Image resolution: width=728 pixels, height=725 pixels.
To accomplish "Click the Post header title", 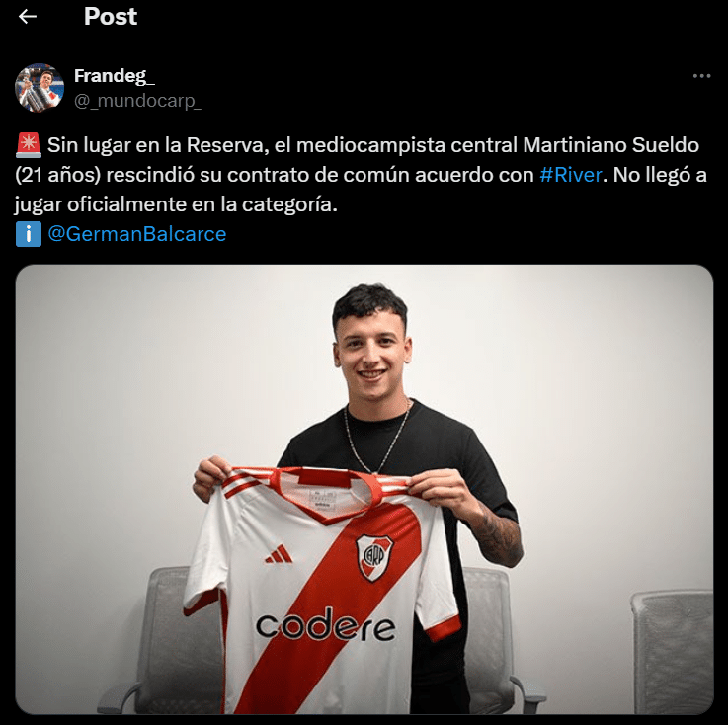I will tap(111, 16).
